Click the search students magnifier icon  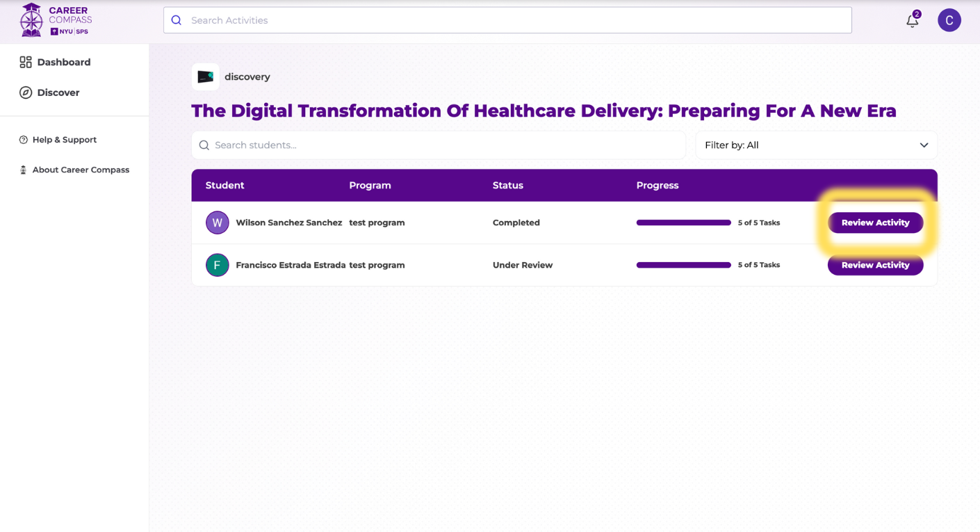(204, 145)
